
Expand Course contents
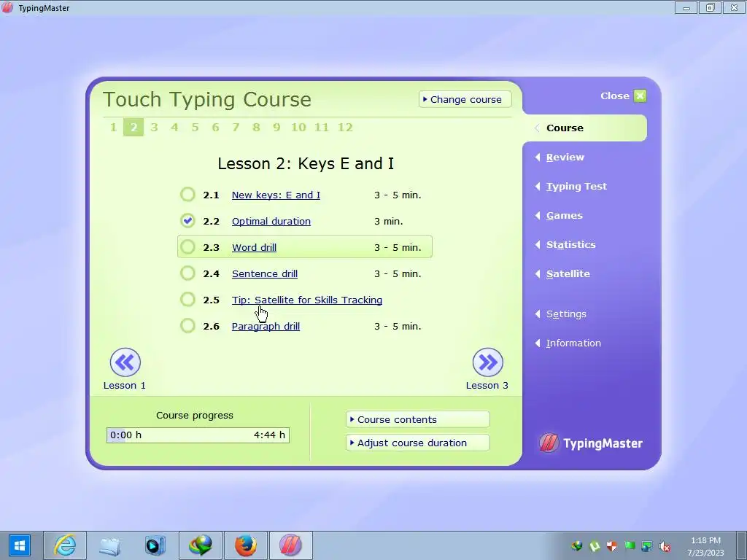point(418,419)
